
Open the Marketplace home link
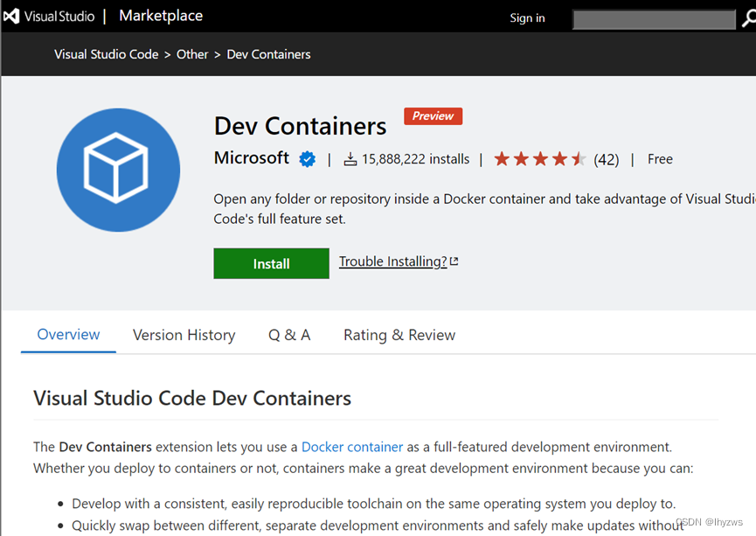[161, 16]
